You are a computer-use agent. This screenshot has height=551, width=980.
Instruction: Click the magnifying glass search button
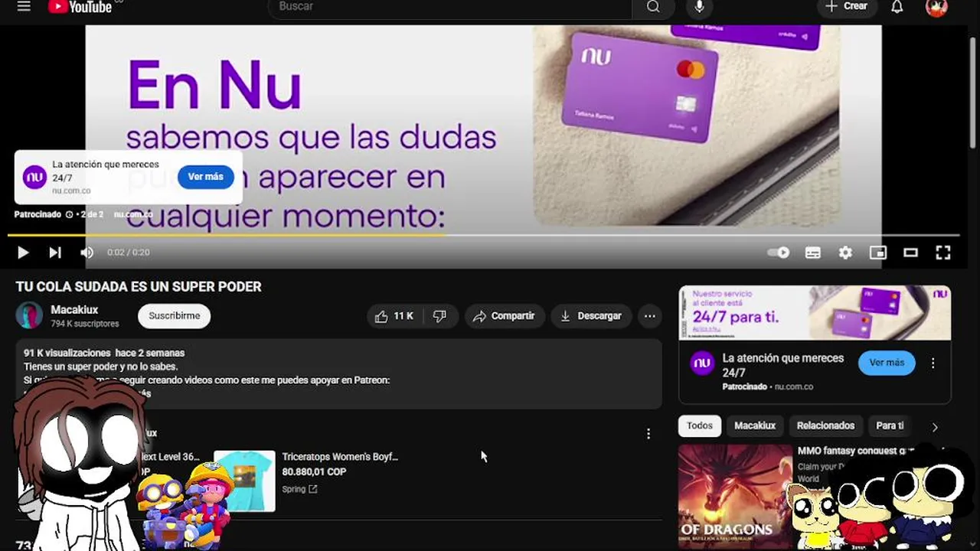pyautogui.click(x=653, y=6)
